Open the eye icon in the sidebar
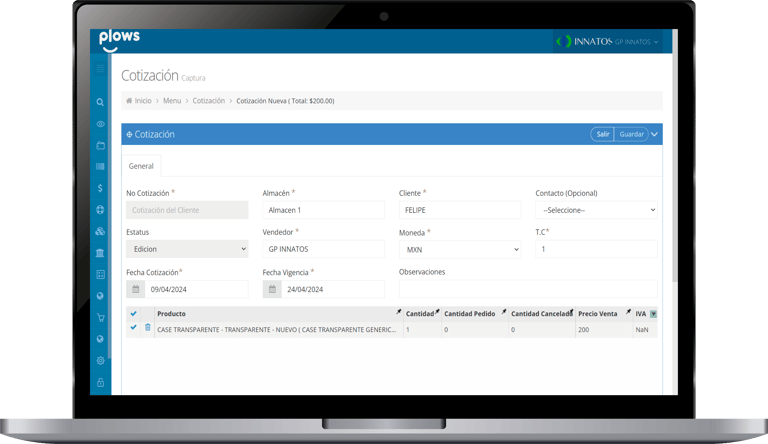Screen dimensions: 768x444 pyautogui.click(x=100, y=124)
